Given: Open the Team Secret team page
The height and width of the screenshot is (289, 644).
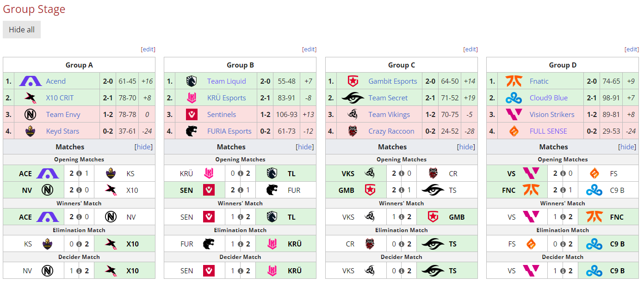Looking at the screenshot, I should pyautogui.click(x=388, y=98).
